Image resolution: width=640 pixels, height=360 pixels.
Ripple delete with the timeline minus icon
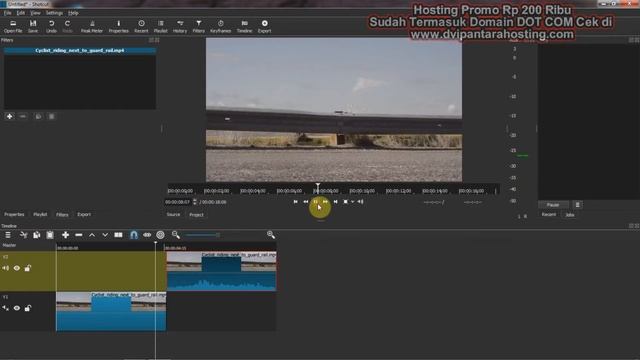tap(79, 235)
